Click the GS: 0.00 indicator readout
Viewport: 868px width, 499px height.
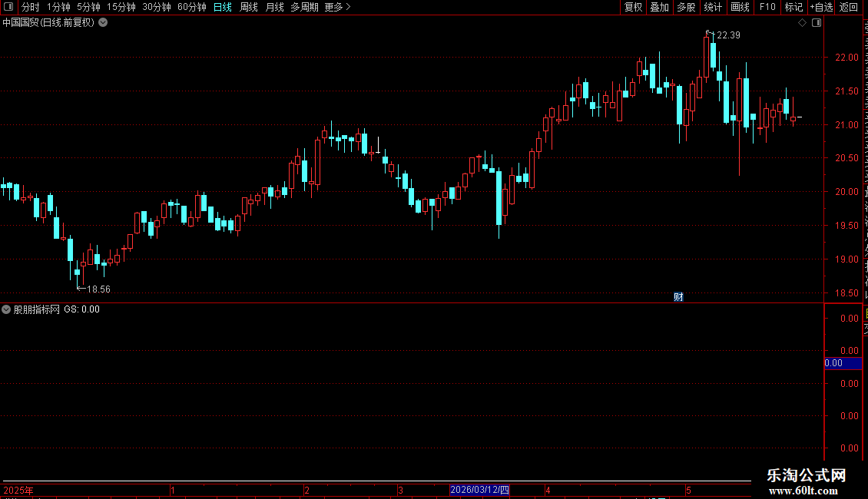coord(81,309)
